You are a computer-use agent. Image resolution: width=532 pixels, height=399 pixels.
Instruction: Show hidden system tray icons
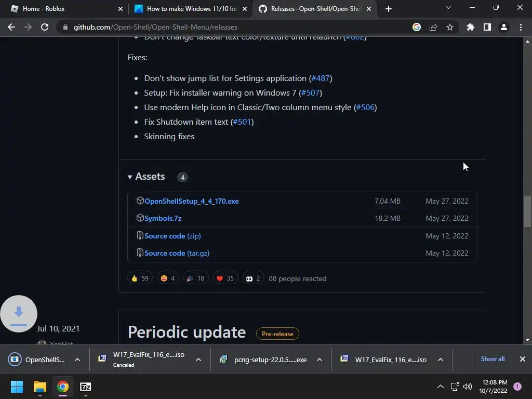441,387
